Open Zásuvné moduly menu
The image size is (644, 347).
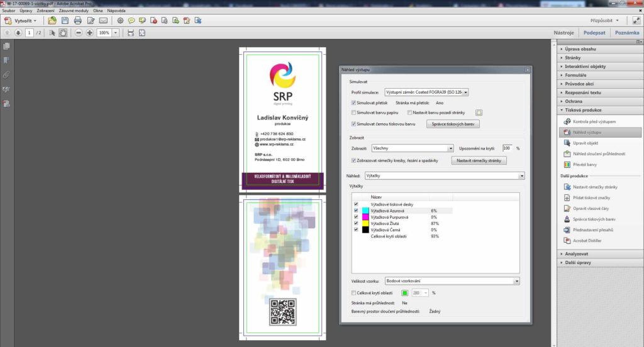(x=74, y=11)
